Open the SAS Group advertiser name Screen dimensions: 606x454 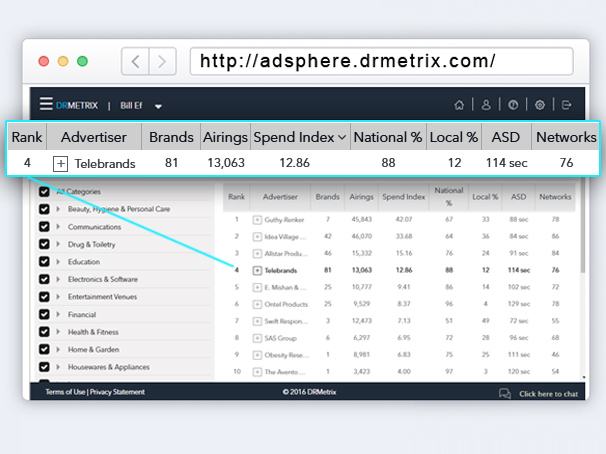(280, 338)
